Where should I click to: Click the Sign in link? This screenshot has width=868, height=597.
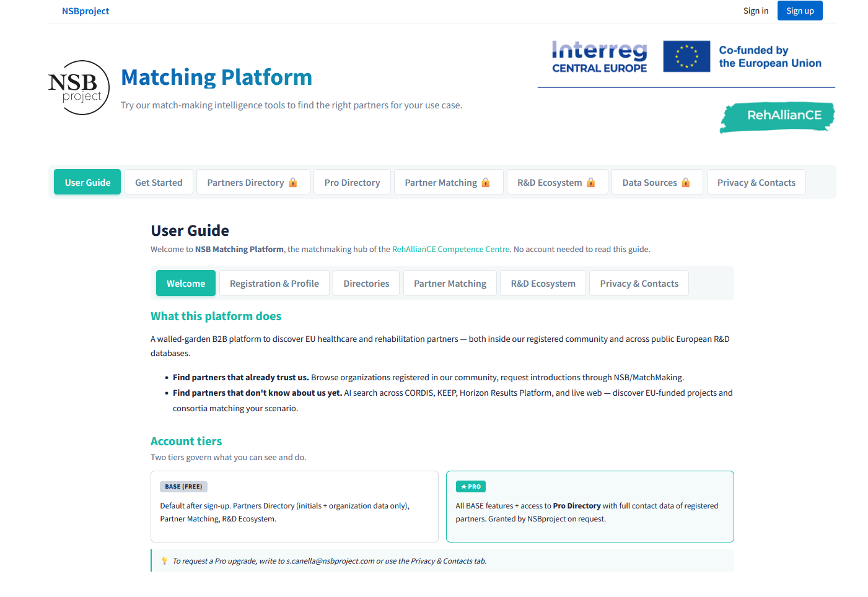(756, 11)
